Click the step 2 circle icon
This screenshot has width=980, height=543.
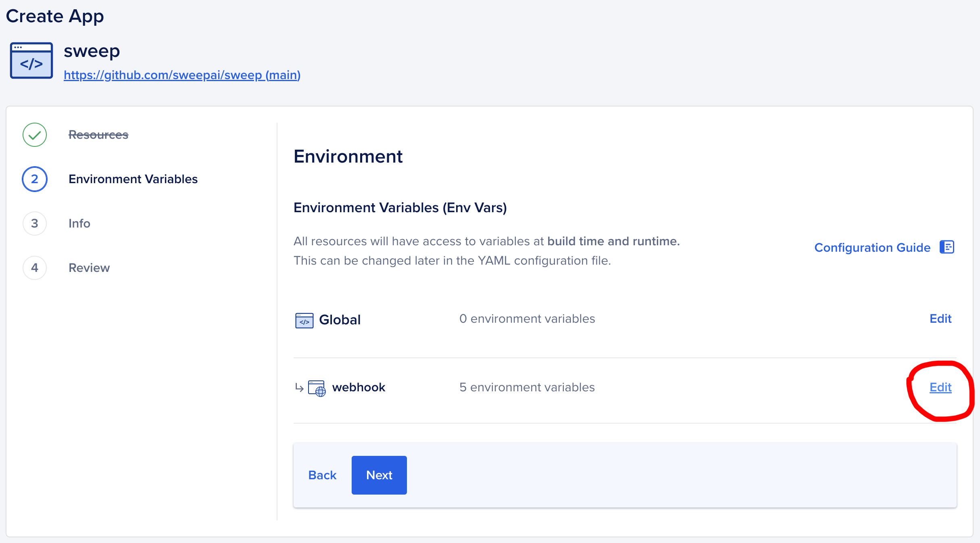35,179
